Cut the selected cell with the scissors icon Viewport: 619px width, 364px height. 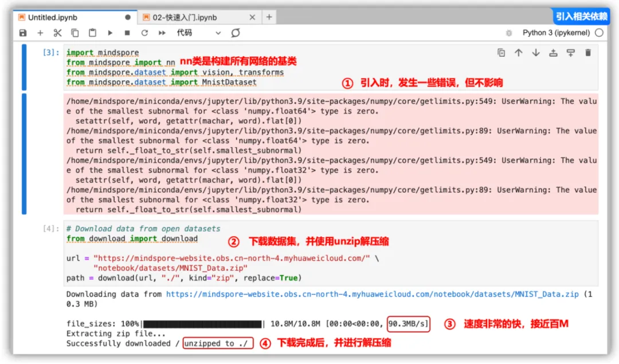58,33
